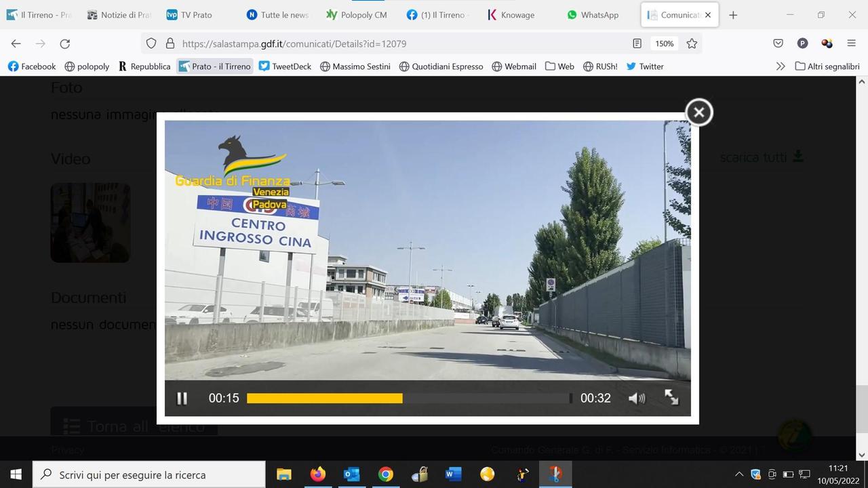Click the page vertical scrollbar
868x488 pixels.
coord(862,409)
